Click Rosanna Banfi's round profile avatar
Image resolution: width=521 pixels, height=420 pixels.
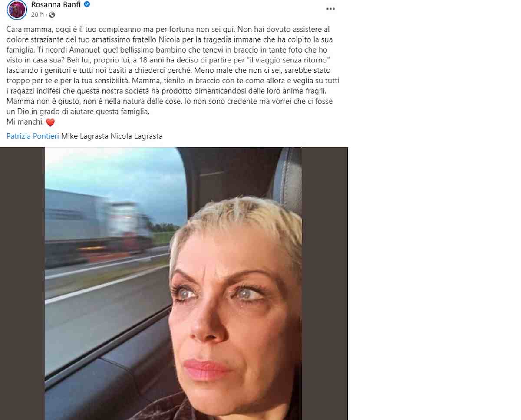(x=17, y=10)
